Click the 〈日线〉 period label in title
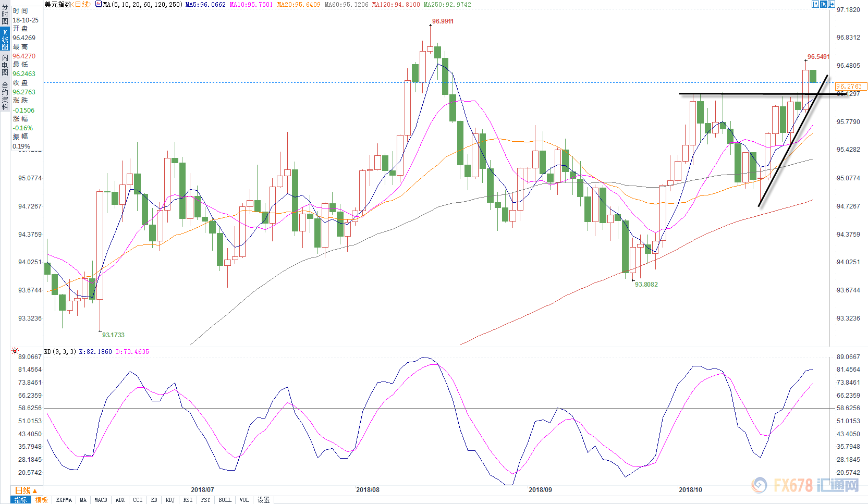This screenshot has height=504, width=868. (x=82, y=4)
